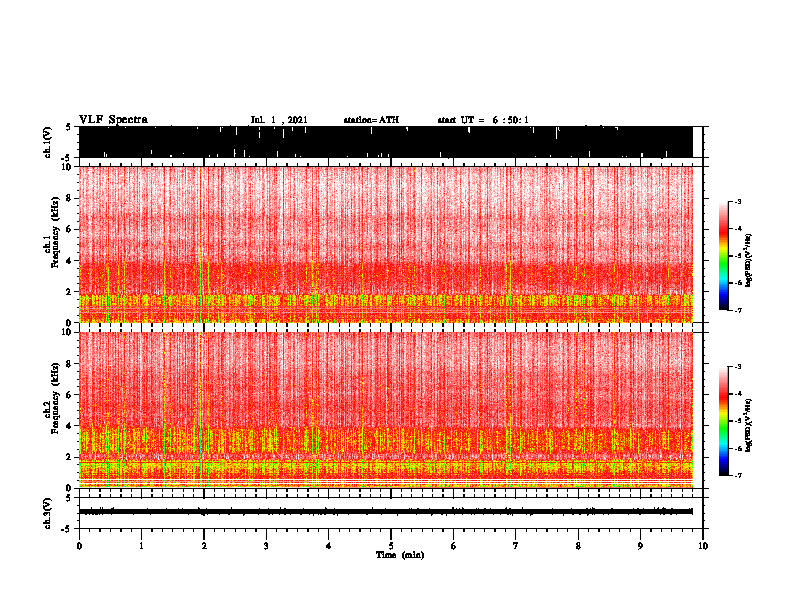The image size is (792, 612).
Task: Click the ch.2 frequency axis "4" tick label
Action: 69,426
